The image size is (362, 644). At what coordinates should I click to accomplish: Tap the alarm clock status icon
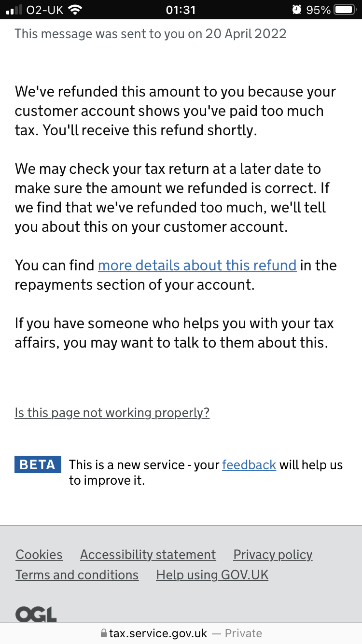[297, 10]
